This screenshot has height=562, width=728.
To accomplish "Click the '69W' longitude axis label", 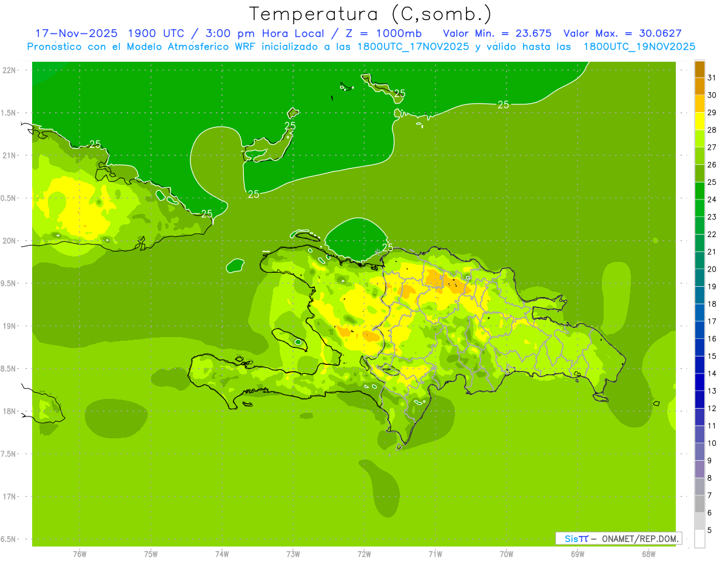I will click(x=578, y=554).
